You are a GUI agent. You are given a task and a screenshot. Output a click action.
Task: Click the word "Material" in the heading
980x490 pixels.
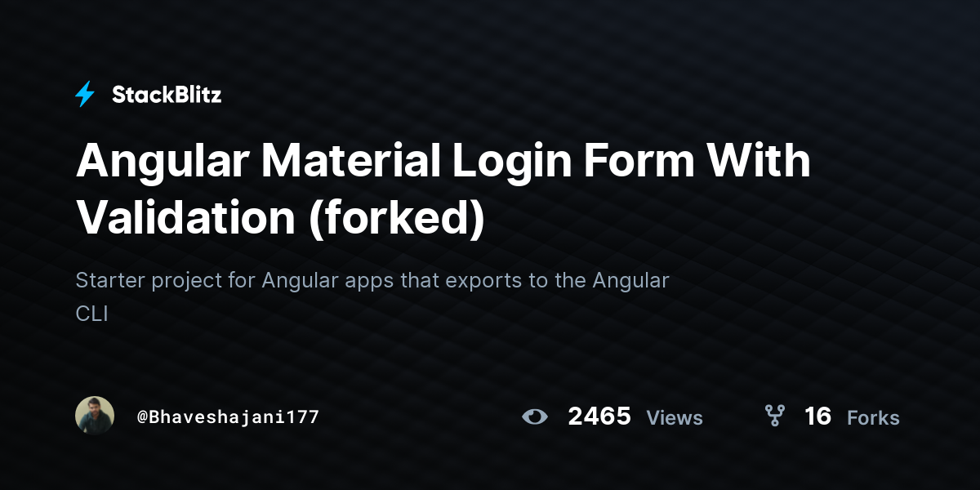pos(353,161)
